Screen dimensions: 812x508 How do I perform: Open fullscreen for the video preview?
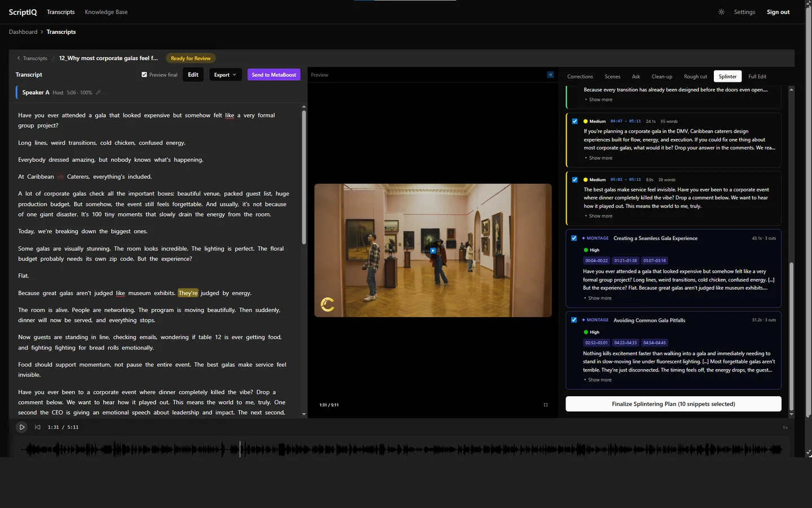click(x=545, y=405)
